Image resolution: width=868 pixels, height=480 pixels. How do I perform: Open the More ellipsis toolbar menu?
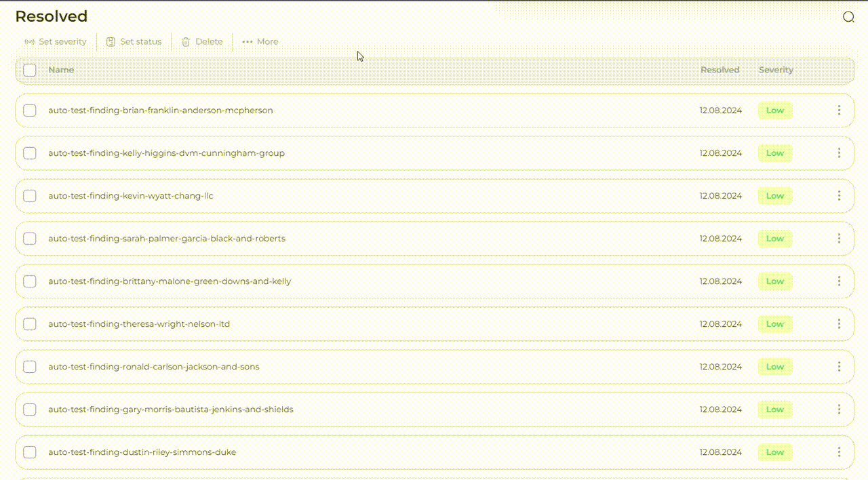tap(248, 42)
